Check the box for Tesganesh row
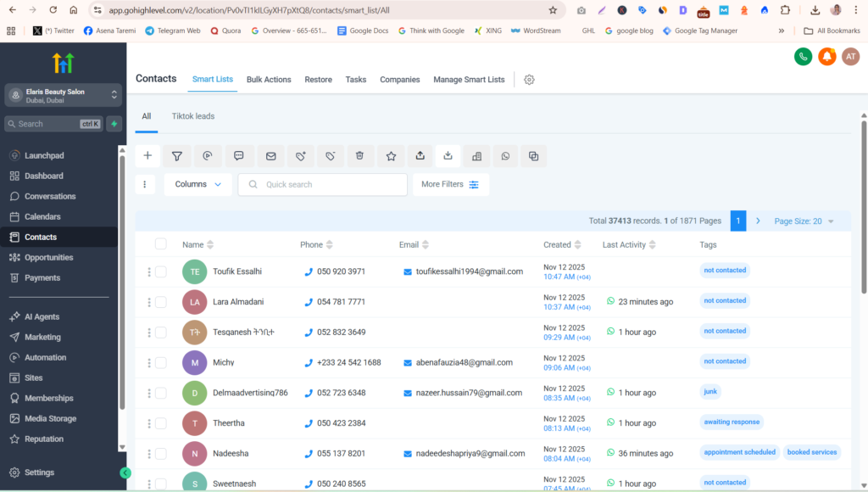The height and width of the screenshot is (492, 868). tap(160, 333)
